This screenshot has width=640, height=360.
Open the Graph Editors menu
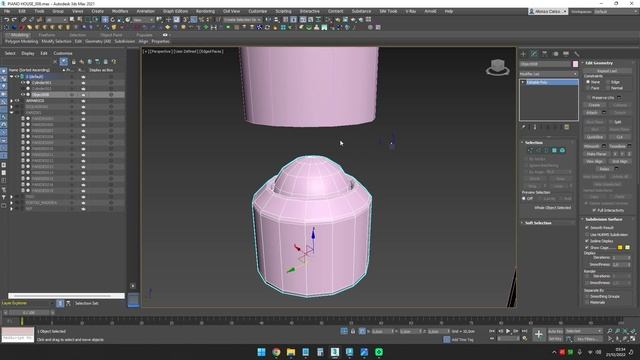coord(176,11)
